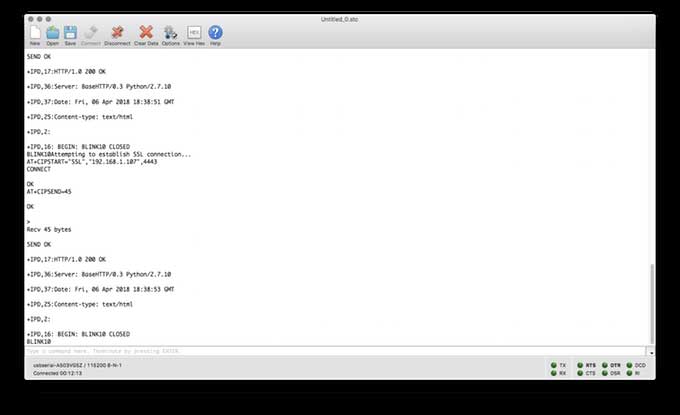680x415 pixels.
Task: Click the TX status indicator
Action: 553,366
